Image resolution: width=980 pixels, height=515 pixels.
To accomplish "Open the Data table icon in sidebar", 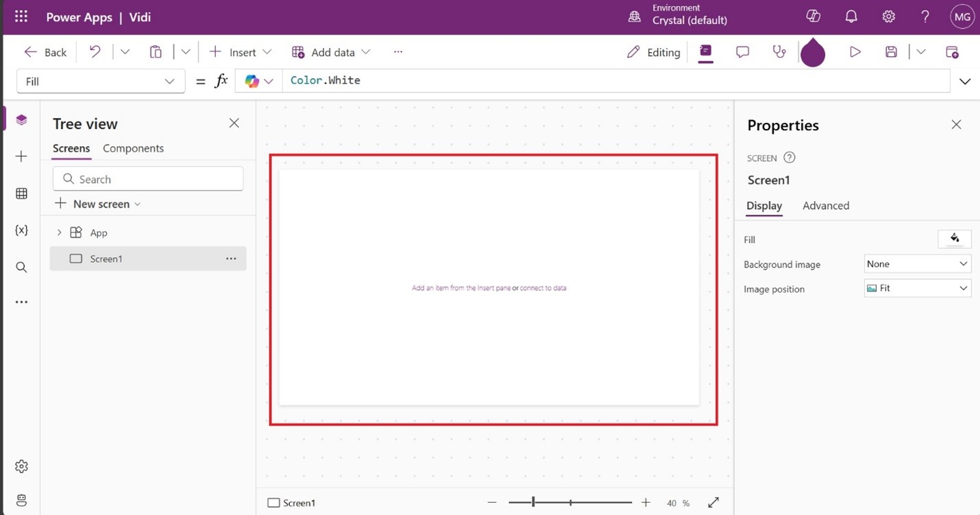I will (21, 194).
